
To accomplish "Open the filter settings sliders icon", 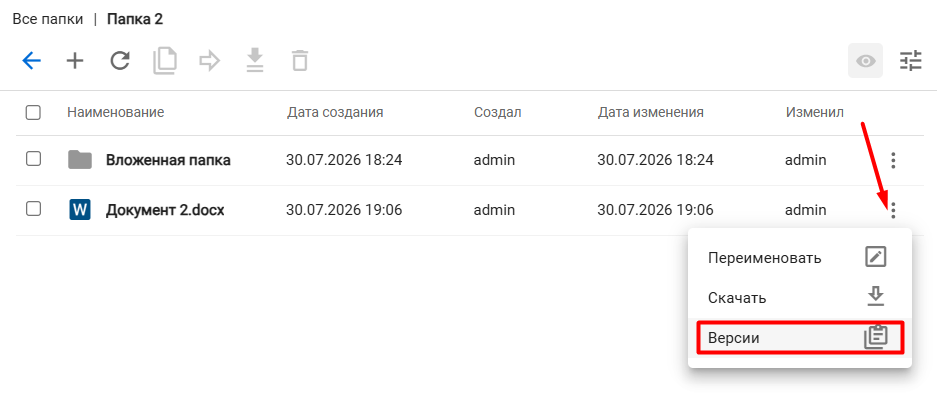I will pos(911,61).
